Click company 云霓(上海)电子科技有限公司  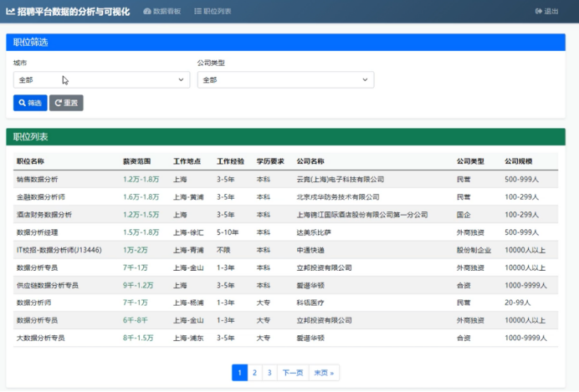(341, 179)
